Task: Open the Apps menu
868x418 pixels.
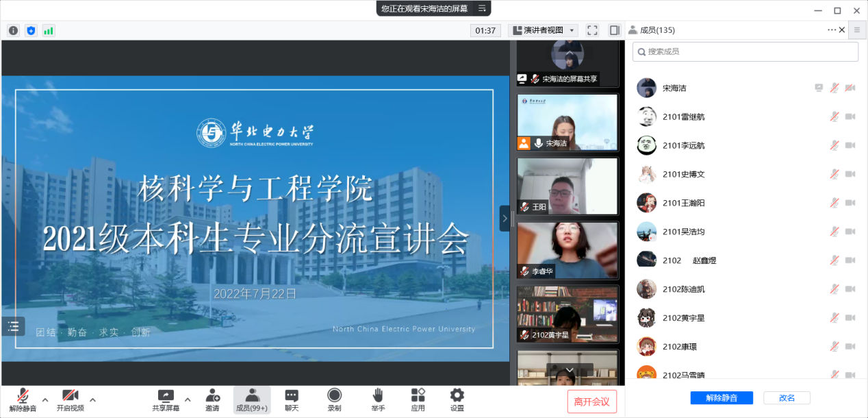Action: pyautogui.click(x=418, y=399)
